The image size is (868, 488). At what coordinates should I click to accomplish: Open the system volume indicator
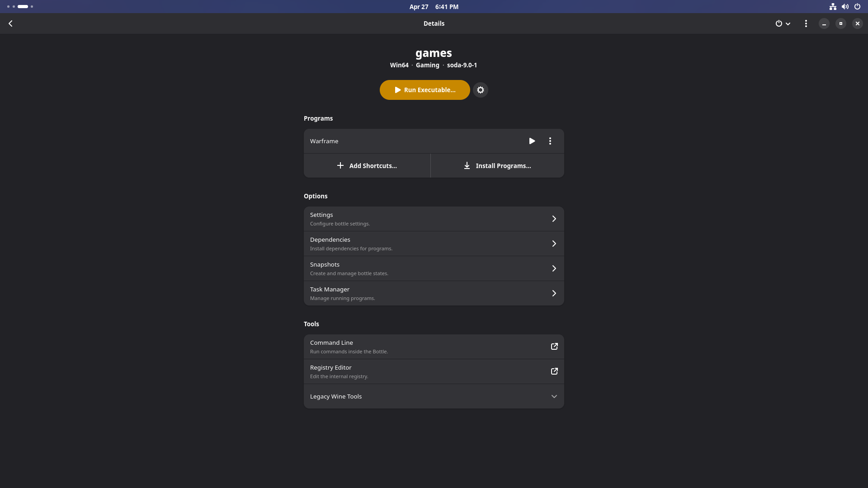pos(844,7)
